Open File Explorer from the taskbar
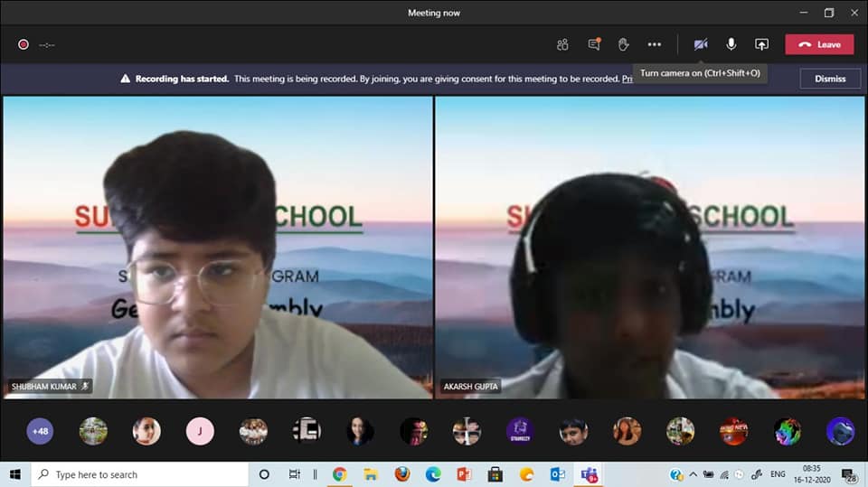Screen dimensions: 868x487 tap(371, 474)
